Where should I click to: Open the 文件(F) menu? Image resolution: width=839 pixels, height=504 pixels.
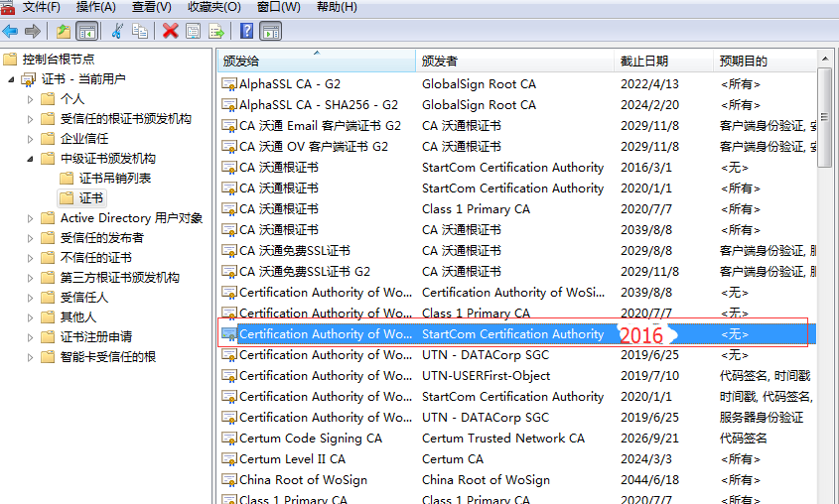tap(41, 7)
